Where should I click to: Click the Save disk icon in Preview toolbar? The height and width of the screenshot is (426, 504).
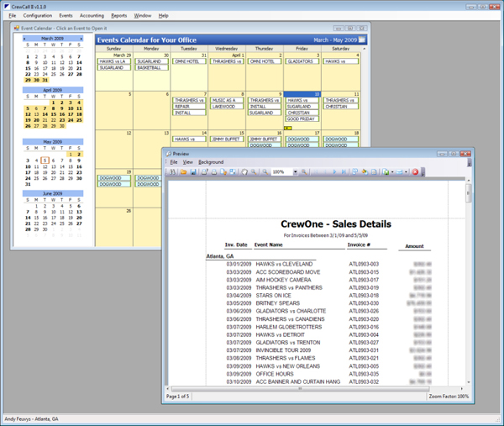click(193, 172)
